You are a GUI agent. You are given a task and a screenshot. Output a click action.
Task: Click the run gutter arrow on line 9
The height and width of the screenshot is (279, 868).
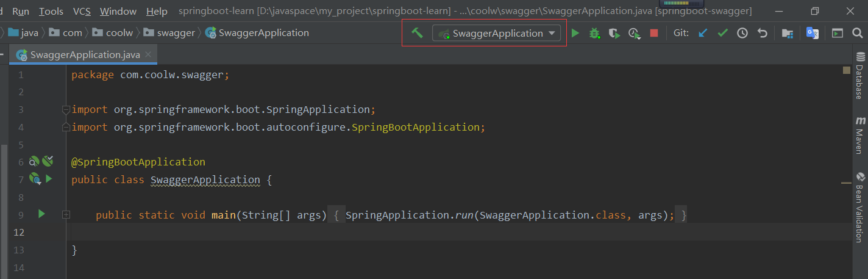[41, 214]
